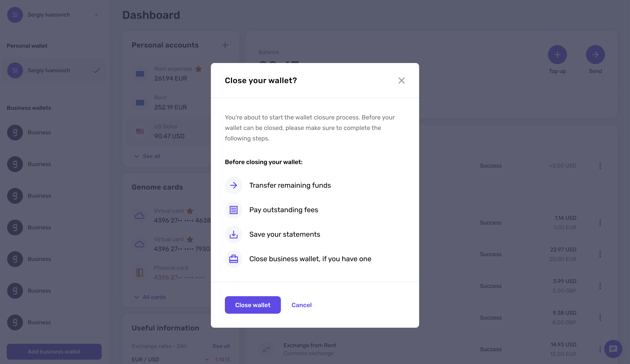Click the Business wallets section heading
This screenshot has width=630, height=364.
pos(29,108)
